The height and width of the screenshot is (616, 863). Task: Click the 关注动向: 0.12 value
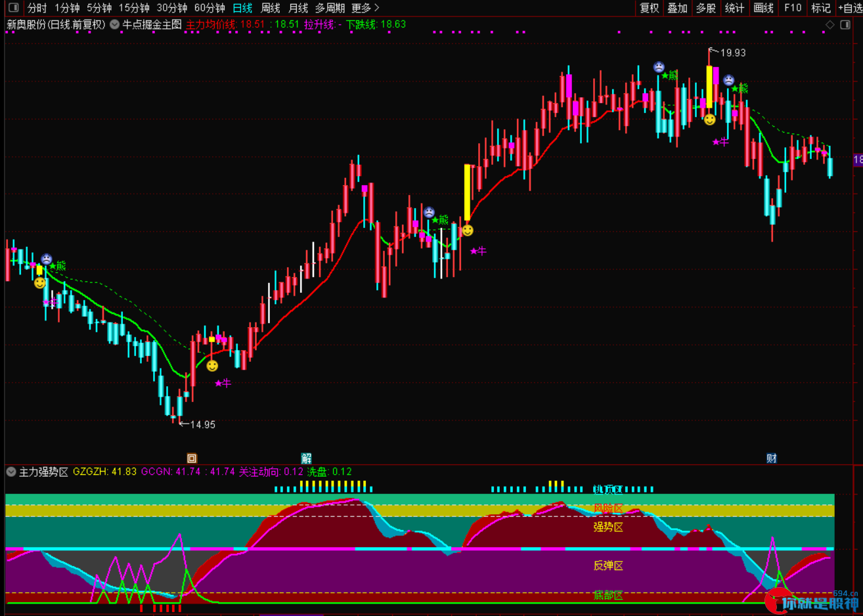tap(271, 472)
